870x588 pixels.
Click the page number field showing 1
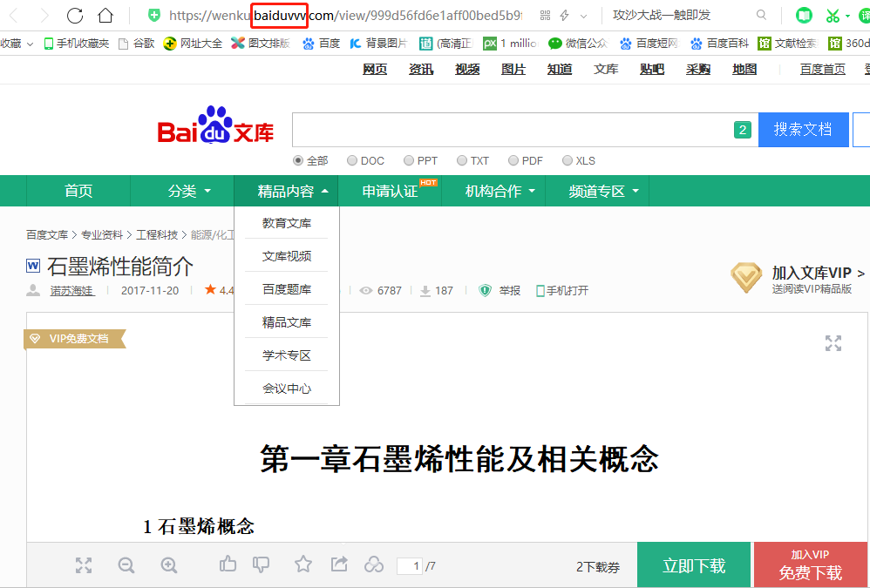410,566
